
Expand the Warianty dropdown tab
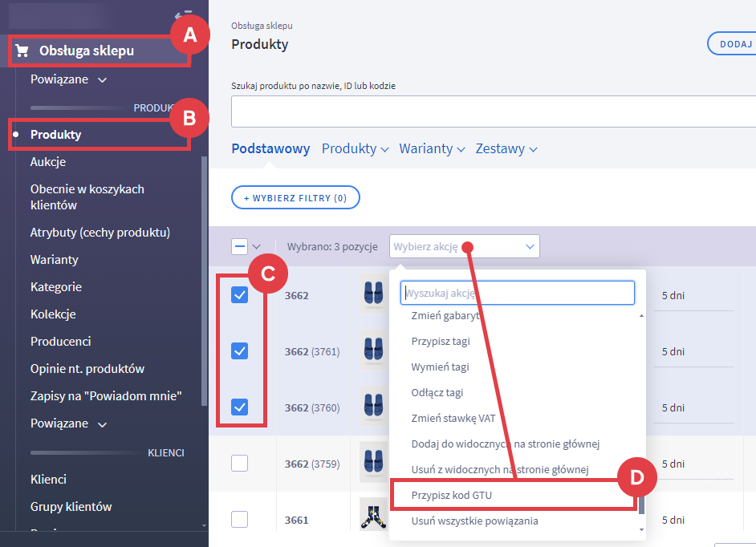click(432, 148)
